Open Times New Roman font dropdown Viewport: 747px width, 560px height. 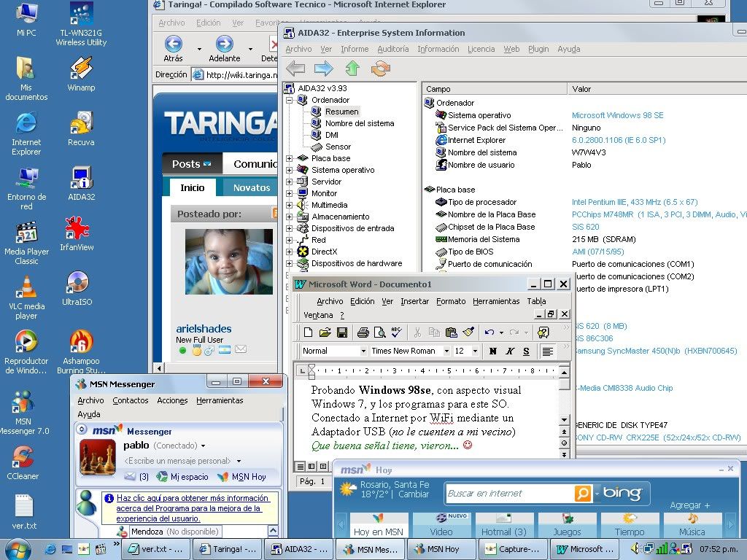(446, 351)
